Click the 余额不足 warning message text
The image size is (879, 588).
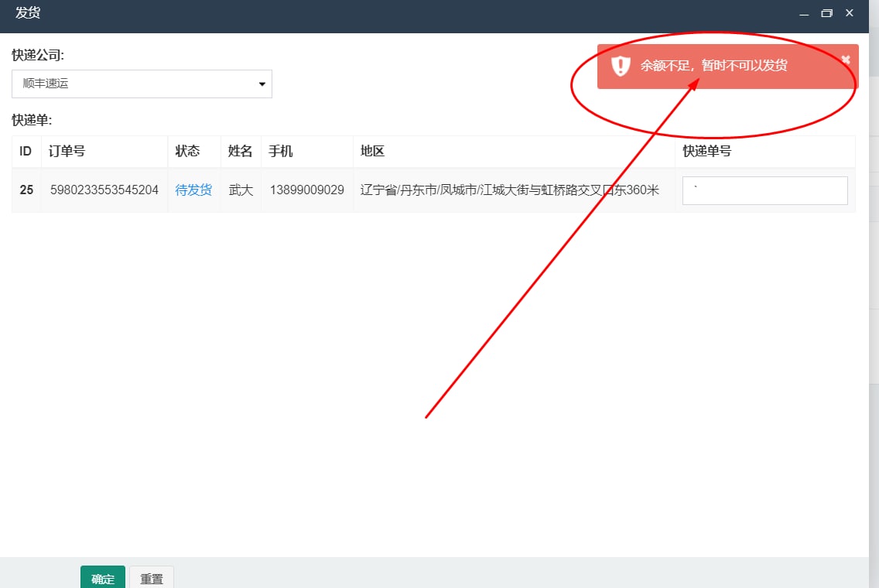pyautogui.click(x=713, y=66)
